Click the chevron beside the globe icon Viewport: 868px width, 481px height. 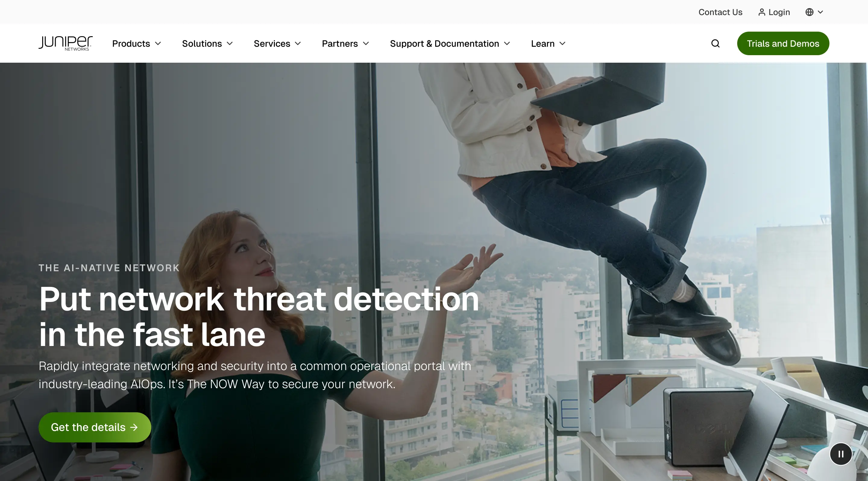pyautogui.click(x=820, y=12)
